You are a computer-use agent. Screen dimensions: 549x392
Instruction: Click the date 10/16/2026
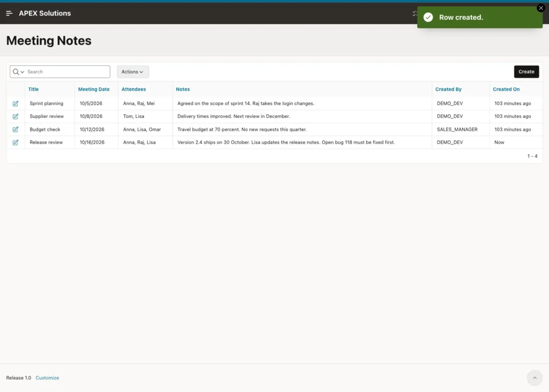click(x=92, y=142)
